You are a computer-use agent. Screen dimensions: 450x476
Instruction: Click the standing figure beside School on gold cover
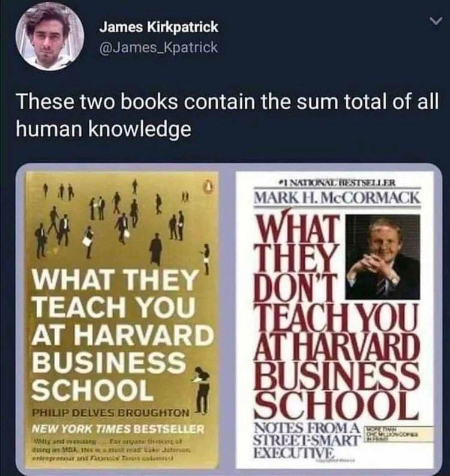tap(200, 390)
